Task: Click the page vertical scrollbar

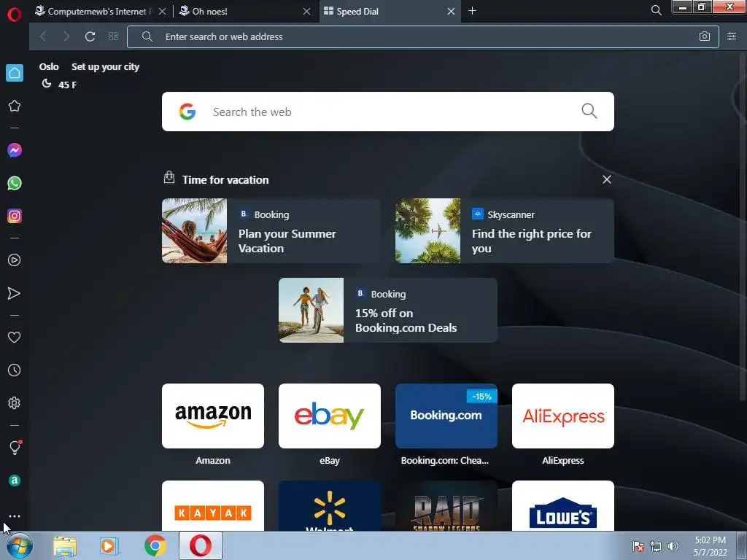Action: pos(743,226)
